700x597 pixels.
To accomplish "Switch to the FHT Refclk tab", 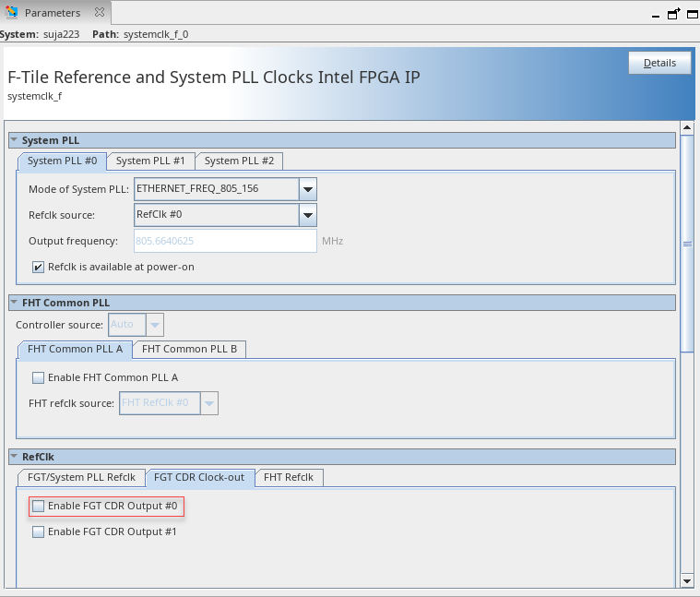I will (289, 477).
